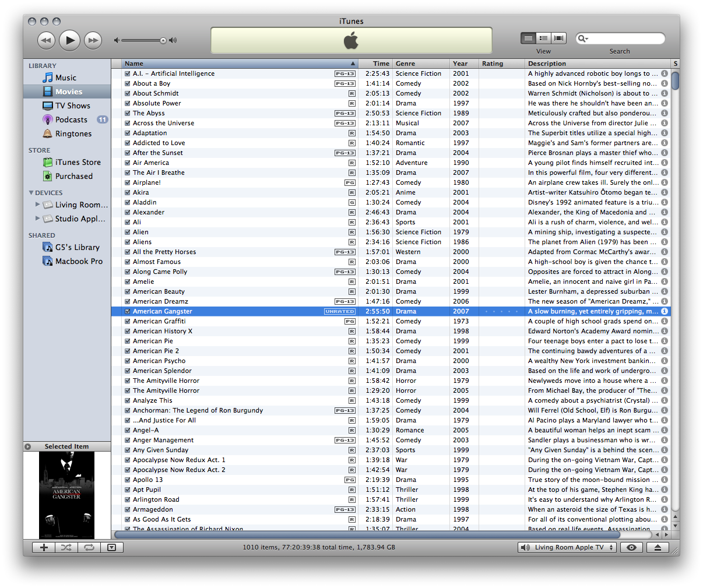
Task: Uncheck the About a Boy checkbox
Action: (127, 83)
